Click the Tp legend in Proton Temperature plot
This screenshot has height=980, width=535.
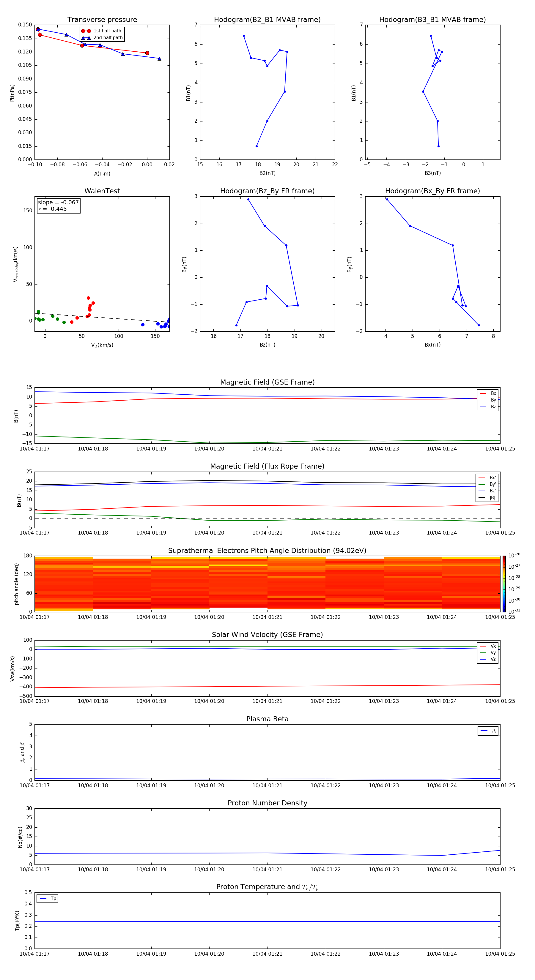tap(48, 899)
